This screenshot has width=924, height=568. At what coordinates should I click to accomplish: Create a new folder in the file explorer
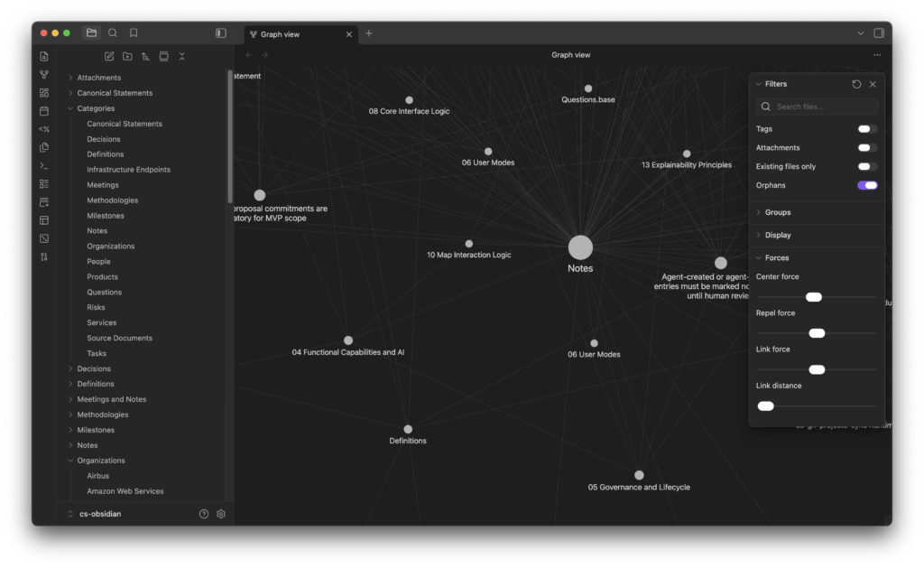pyautogui.click(x=126, y=56)
